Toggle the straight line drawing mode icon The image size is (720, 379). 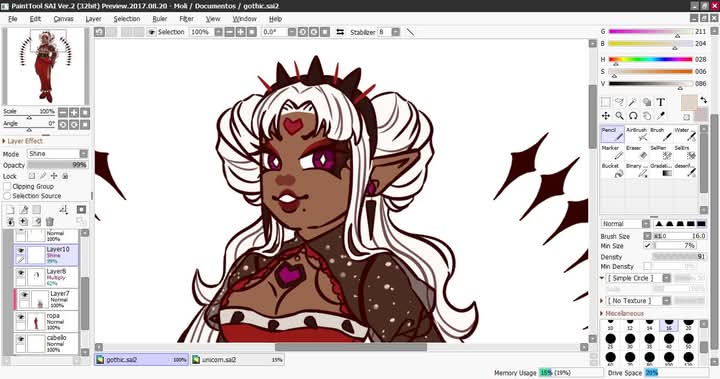(x=410, y=32)
